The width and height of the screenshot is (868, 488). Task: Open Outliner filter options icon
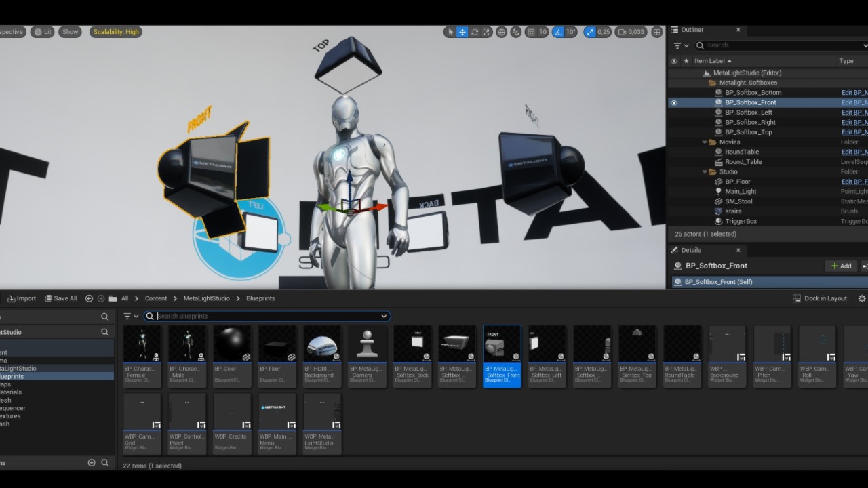click(x=680, y=45)
